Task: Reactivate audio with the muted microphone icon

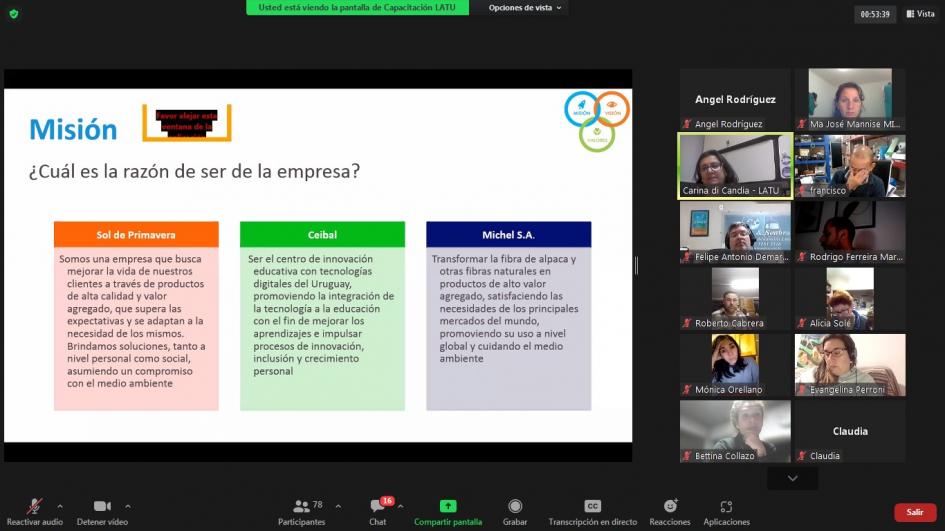Action: pos(34,506)
